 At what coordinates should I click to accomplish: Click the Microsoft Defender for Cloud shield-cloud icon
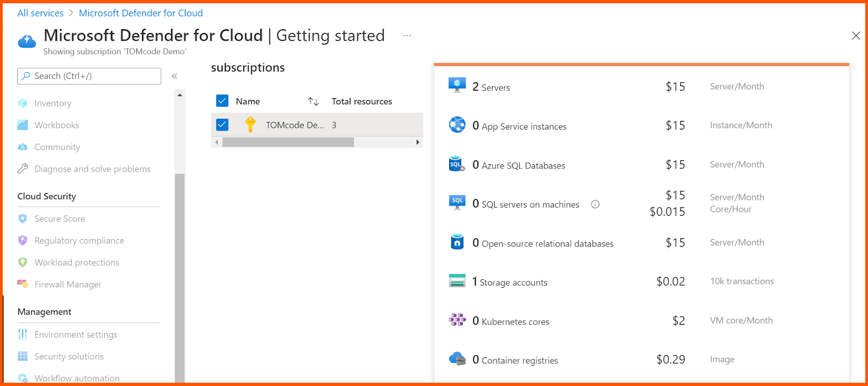click(27, 41)
